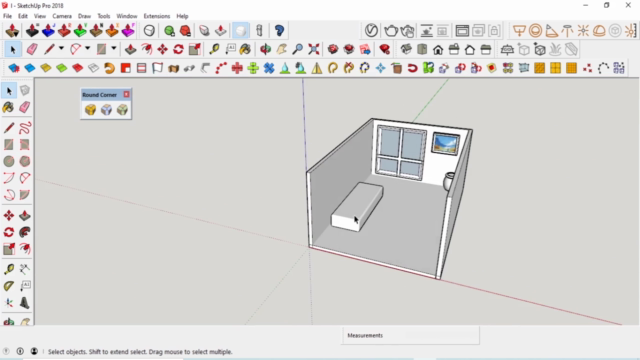Click the red magnet extension icon
Image resolution: width=640 pixels, height=360 pixels.
click(412, 68)
